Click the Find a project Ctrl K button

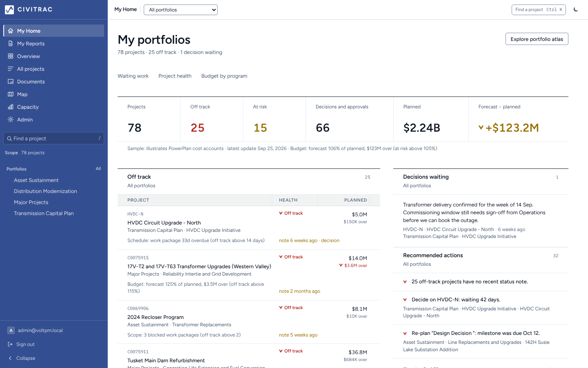point(539,9)
